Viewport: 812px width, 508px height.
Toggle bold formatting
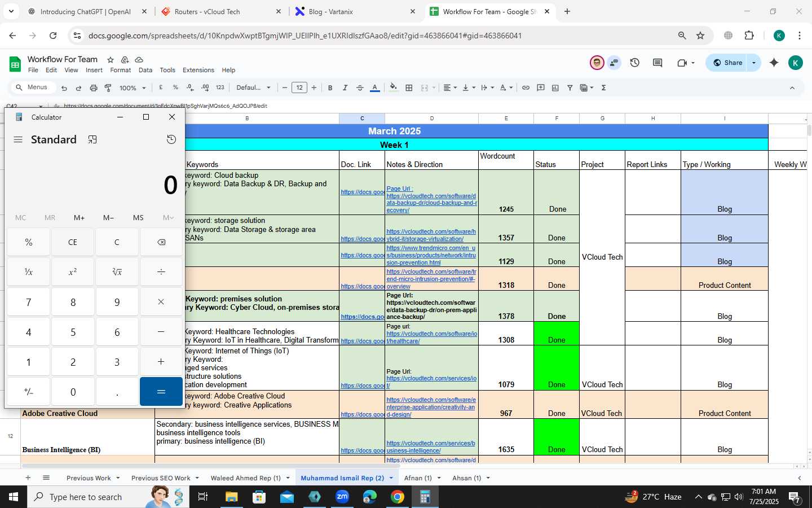pyautogui.click(x=330, y=87)
